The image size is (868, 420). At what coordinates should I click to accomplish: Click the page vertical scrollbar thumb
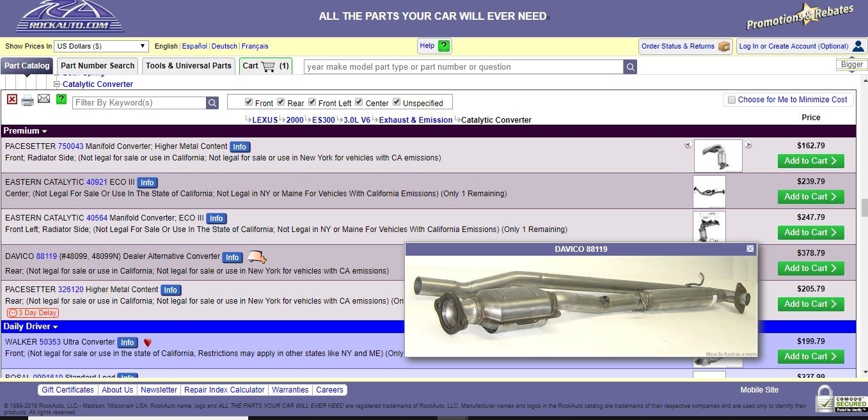(864, 208)
